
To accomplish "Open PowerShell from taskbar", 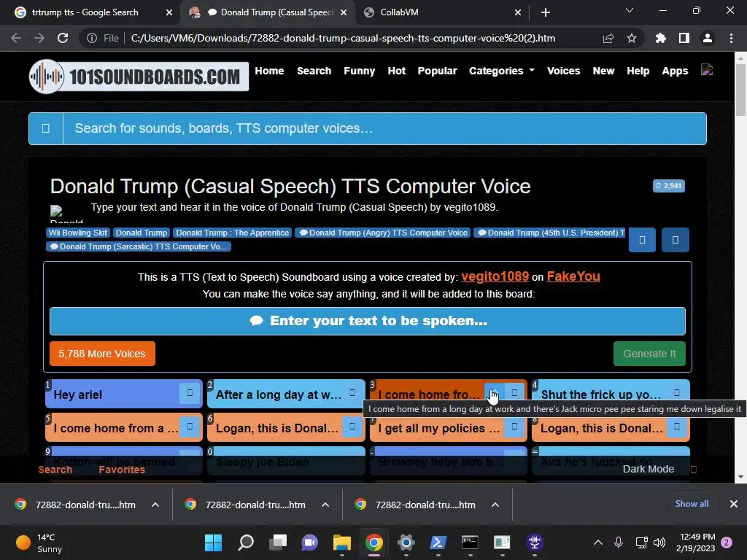I will pos(438,542).
